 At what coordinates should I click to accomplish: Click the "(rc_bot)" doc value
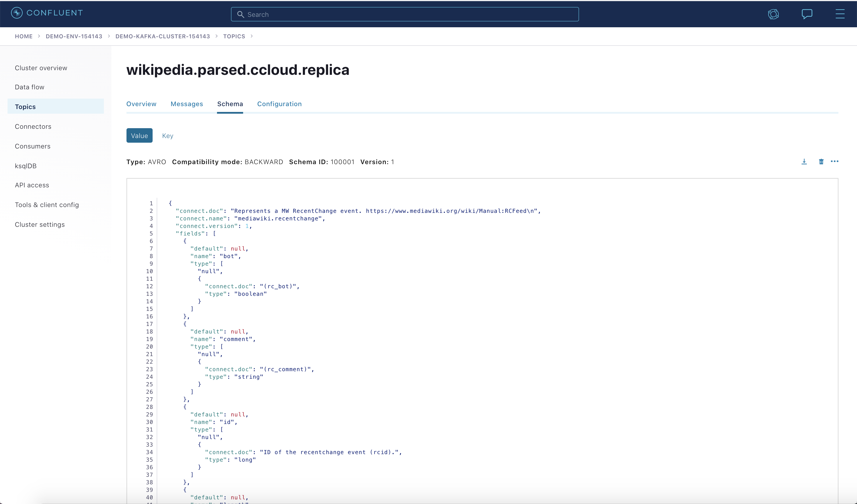[x=278, y=287]
